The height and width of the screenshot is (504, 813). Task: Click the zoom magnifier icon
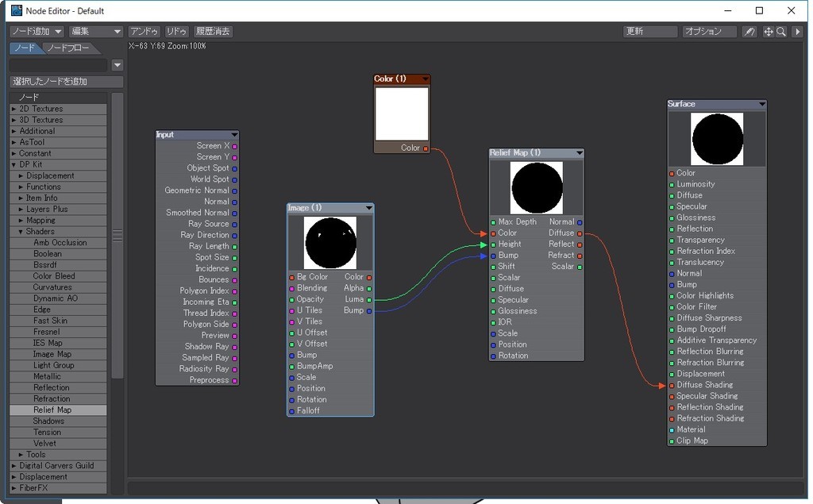tap(781, 32)
